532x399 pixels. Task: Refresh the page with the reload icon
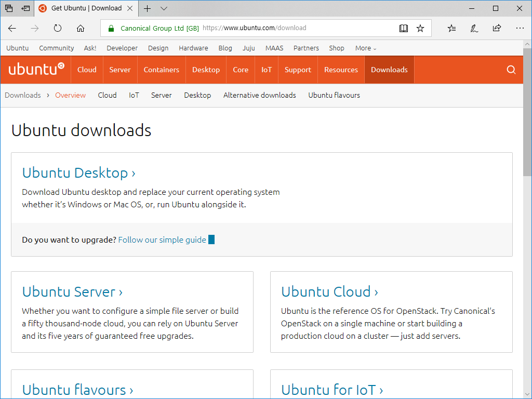(58, 28)
